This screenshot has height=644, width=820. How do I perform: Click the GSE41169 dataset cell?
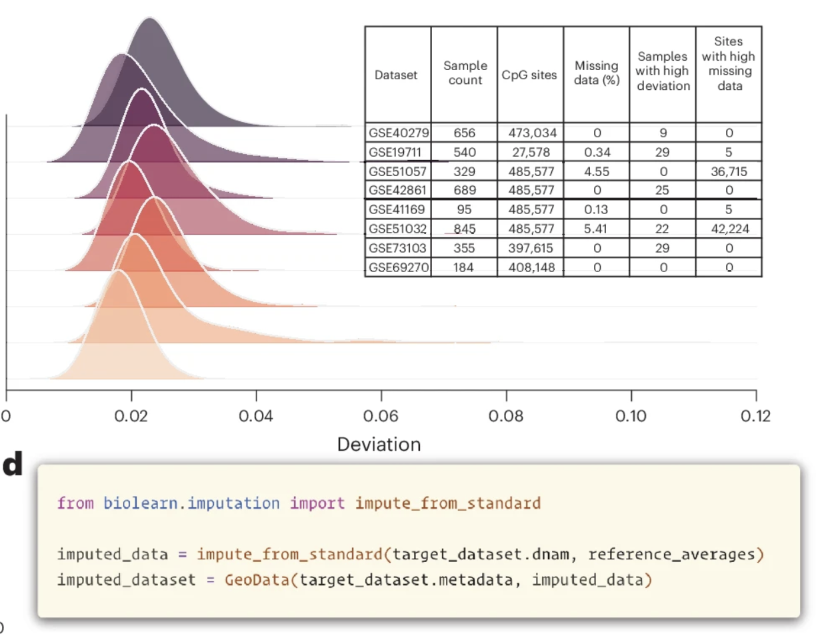(x=397, y=209)
